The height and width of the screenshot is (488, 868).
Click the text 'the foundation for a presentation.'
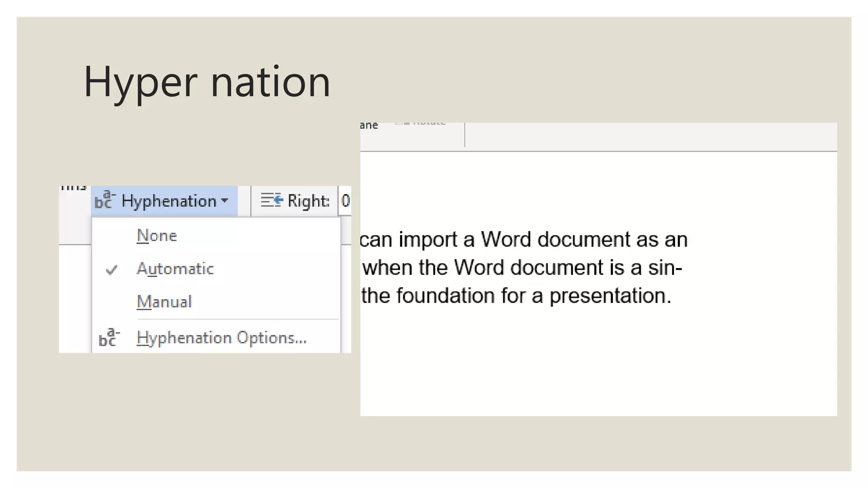[x=516, y=296]
